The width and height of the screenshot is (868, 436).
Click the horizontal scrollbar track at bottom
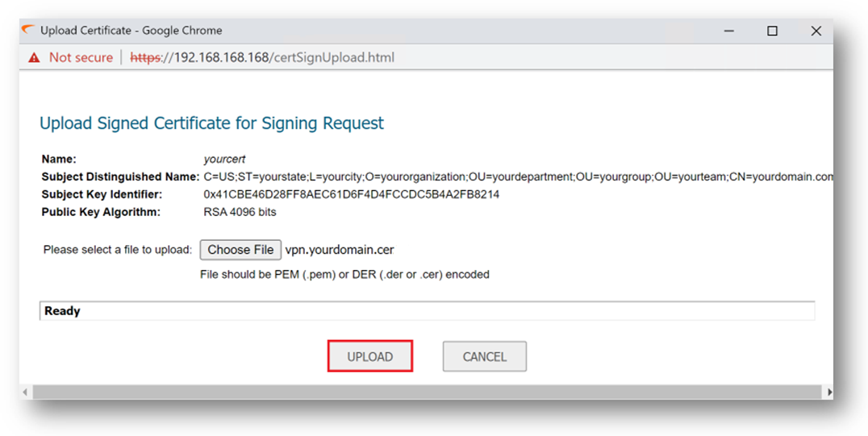tap(427, 392)
